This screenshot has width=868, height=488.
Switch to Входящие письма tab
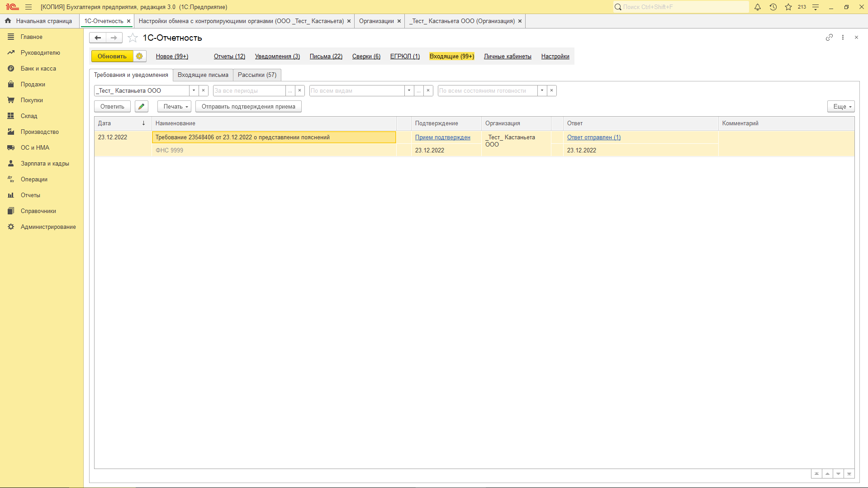[x=203, y=75]
